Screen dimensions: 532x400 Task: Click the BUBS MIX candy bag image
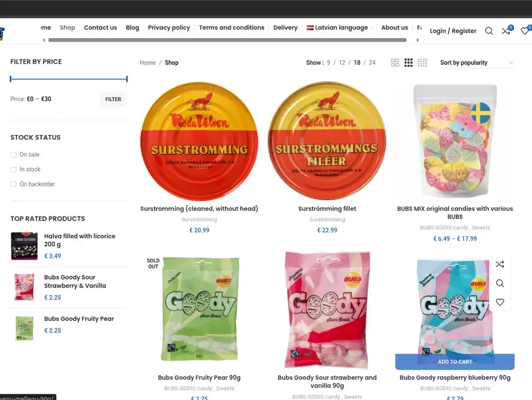click(x=455, y=141)
